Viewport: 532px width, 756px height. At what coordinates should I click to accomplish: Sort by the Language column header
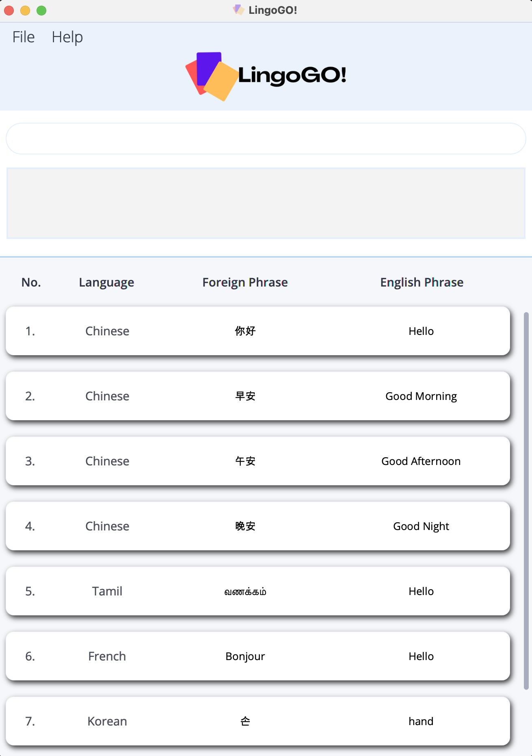tap(106, 282)
